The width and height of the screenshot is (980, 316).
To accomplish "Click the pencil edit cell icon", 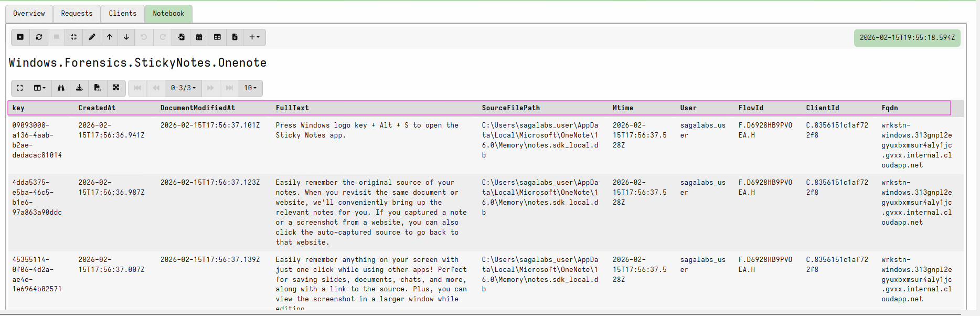I will tap(92, 37).
